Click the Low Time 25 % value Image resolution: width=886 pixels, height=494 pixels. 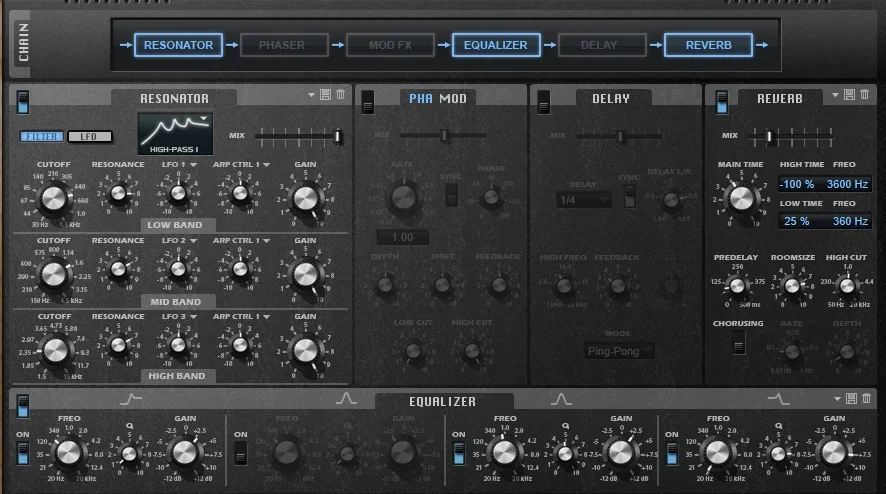(797, 221)
